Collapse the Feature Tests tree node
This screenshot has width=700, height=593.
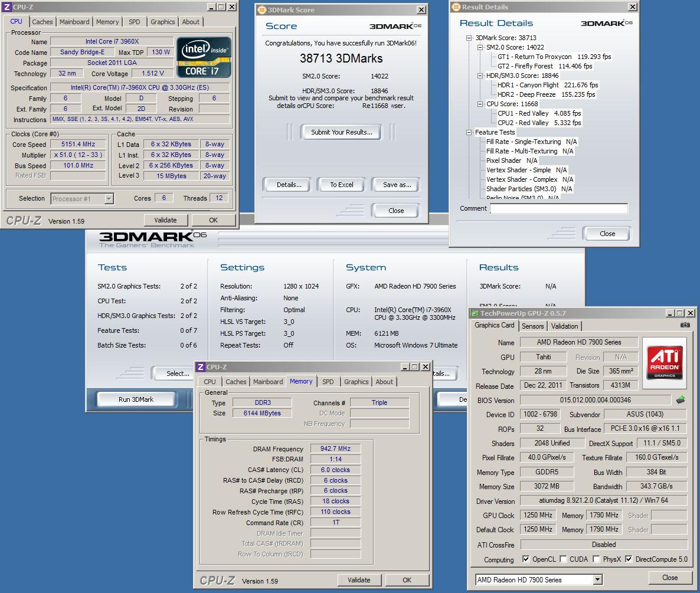pos(469,133)
